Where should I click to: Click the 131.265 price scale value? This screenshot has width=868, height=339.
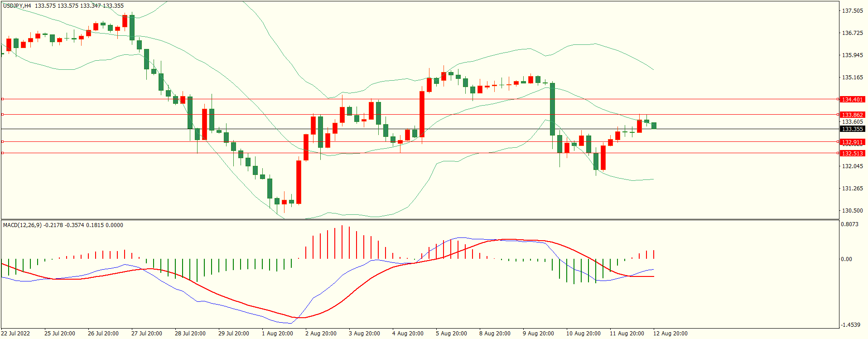click(x=852, y=188)
